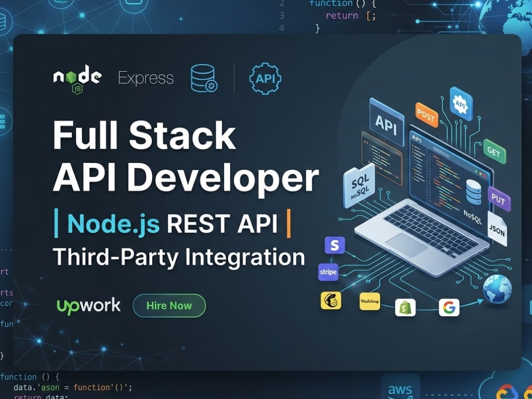Open the Upwork logo
Screen dimensions: 532x399
[x=88, y=306]
